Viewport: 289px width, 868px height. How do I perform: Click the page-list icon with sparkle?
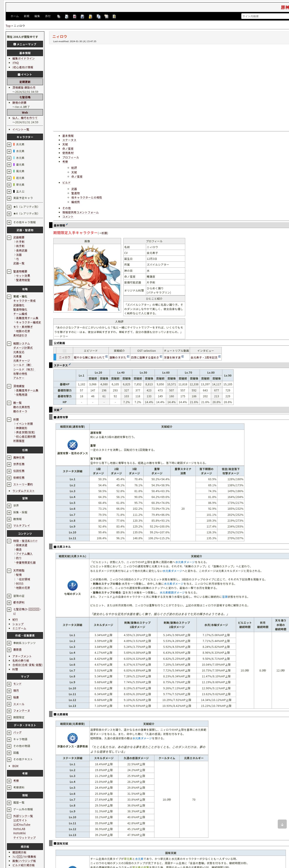tap(106, 16)
